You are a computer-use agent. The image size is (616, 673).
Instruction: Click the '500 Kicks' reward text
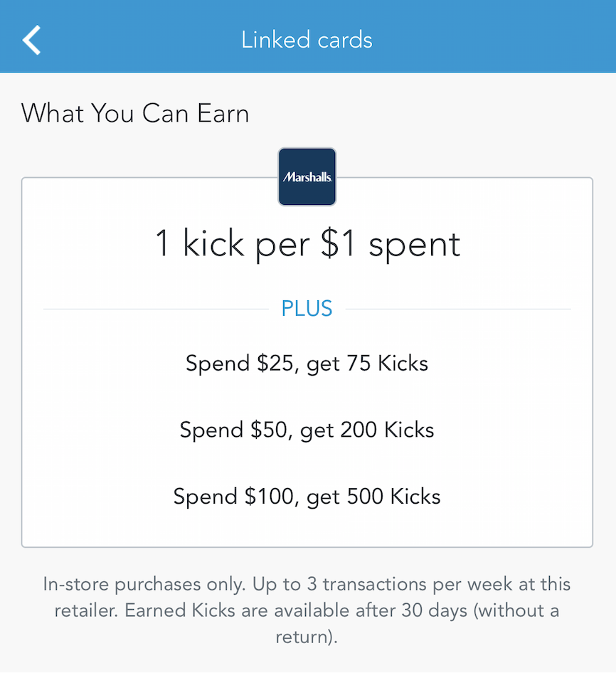click(x=395, y=496)
